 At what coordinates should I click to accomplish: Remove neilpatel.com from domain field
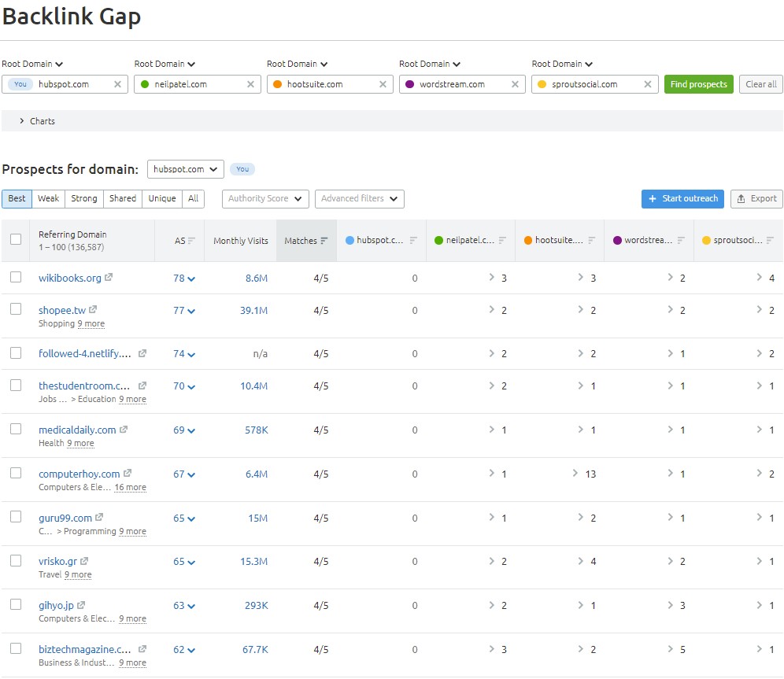(250, 84)
